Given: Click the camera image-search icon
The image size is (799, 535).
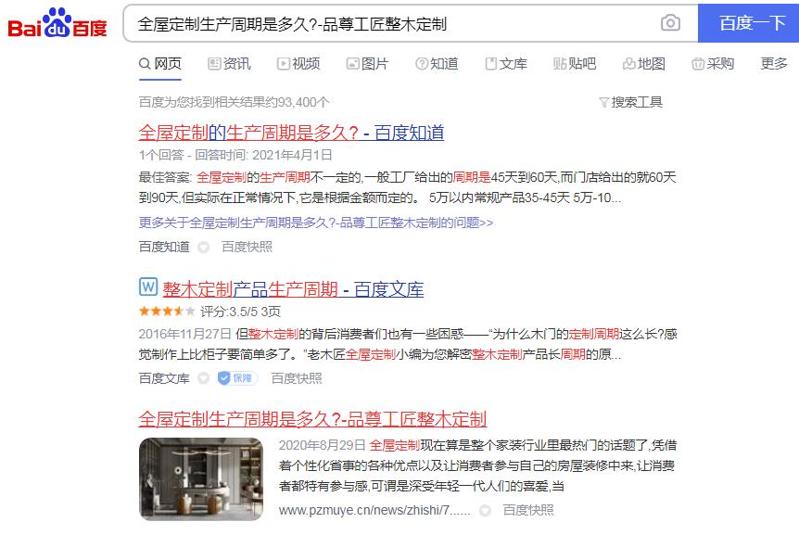Looking at the screenshot, I should click(670, 23).
